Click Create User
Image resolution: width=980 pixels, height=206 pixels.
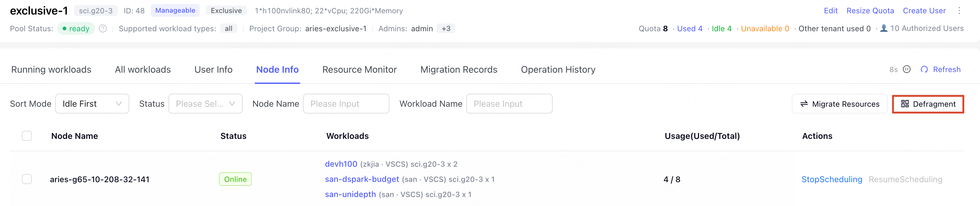924,11
